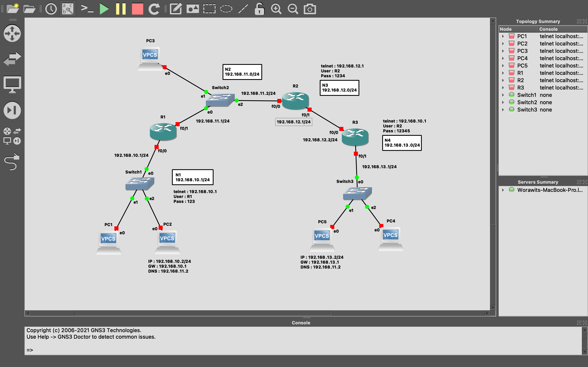Reload all nodes with the circular arrow

154,9
